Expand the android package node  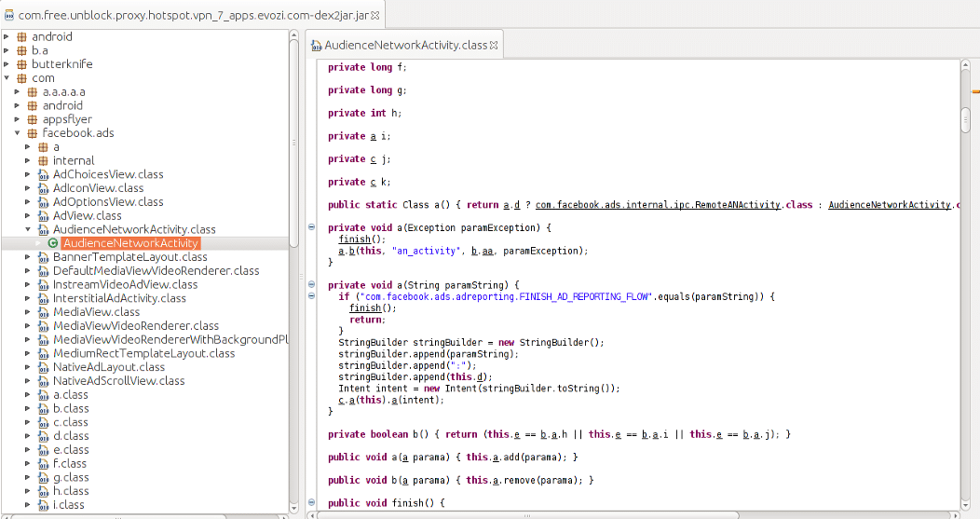click(x=7, y=37)
